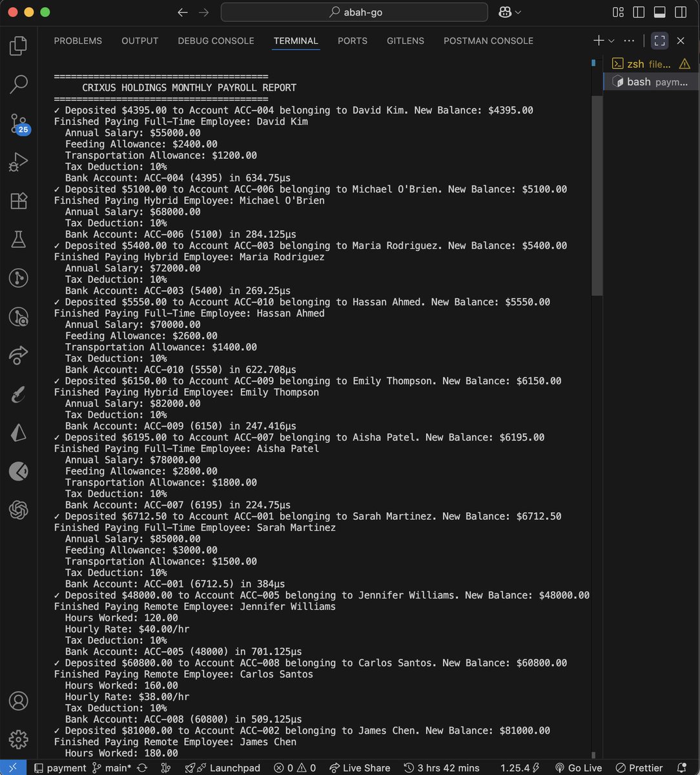Switch to the DEBUG CONSOLE tab
Image resolution: width=700 pixels, height=775 pixels.
pyautogui.click(x=216, y=41)
